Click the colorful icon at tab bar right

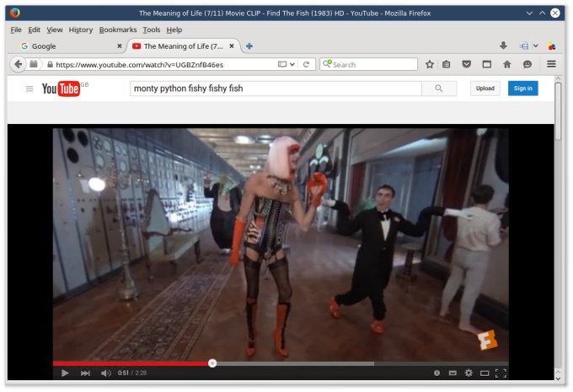[x=552, y=46]
